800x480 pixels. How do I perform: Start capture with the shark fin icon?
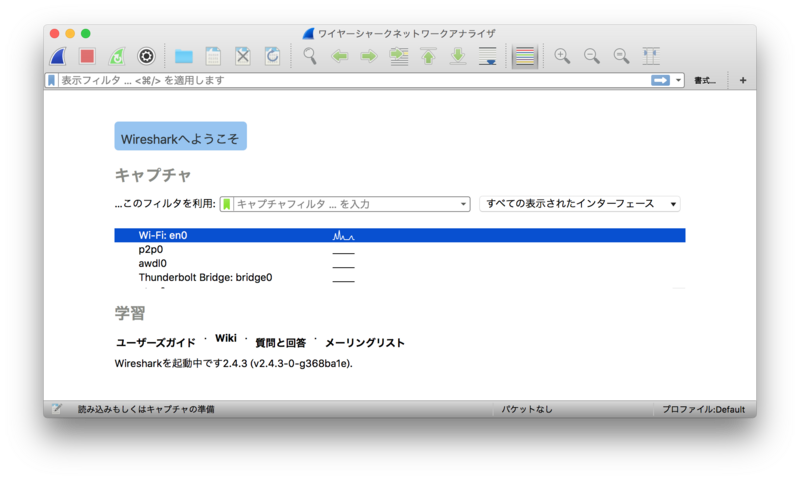[x=58, y=56]
